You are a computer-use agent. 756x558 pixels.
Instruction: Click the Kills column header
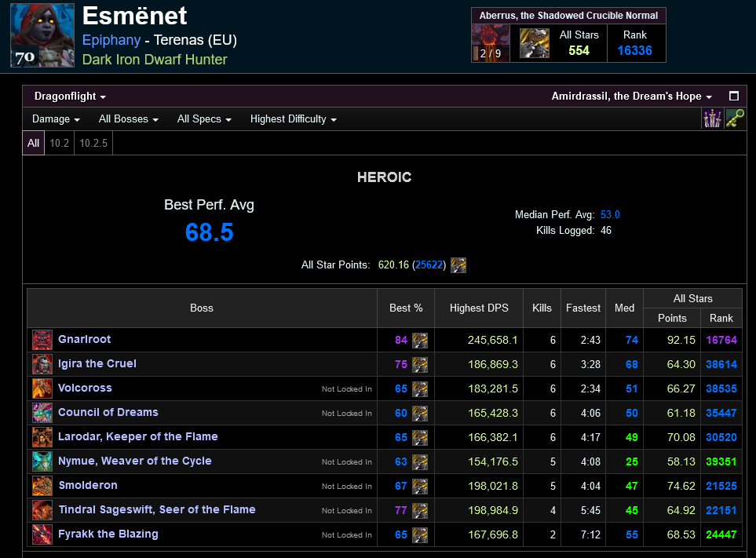coord(542,308)
